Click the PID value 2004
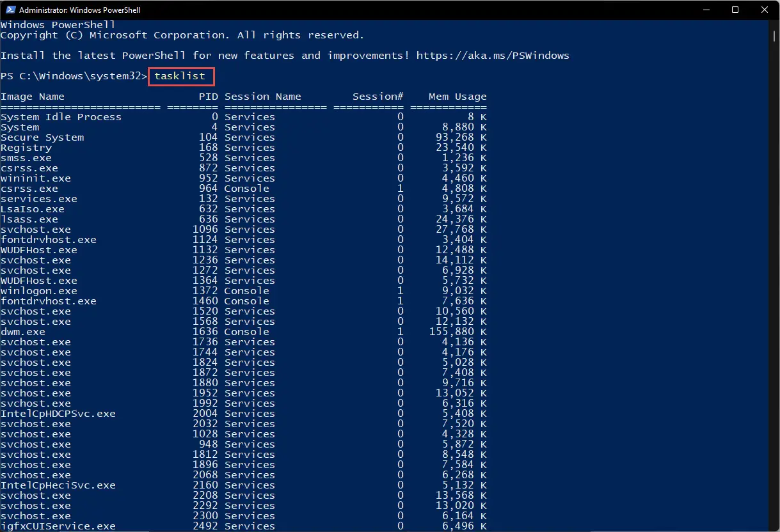This screenshot has width=780, height=532. 205,414
